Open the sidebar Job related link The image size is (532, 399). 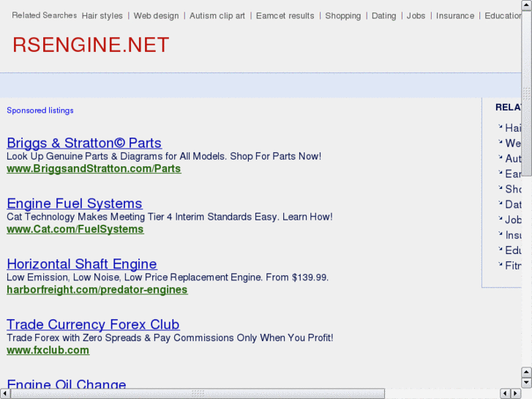513,220
